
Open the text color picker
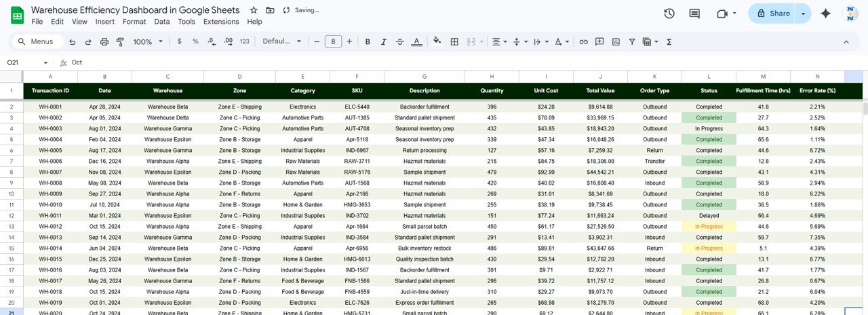pyautogui.click(x=416, y=41)
